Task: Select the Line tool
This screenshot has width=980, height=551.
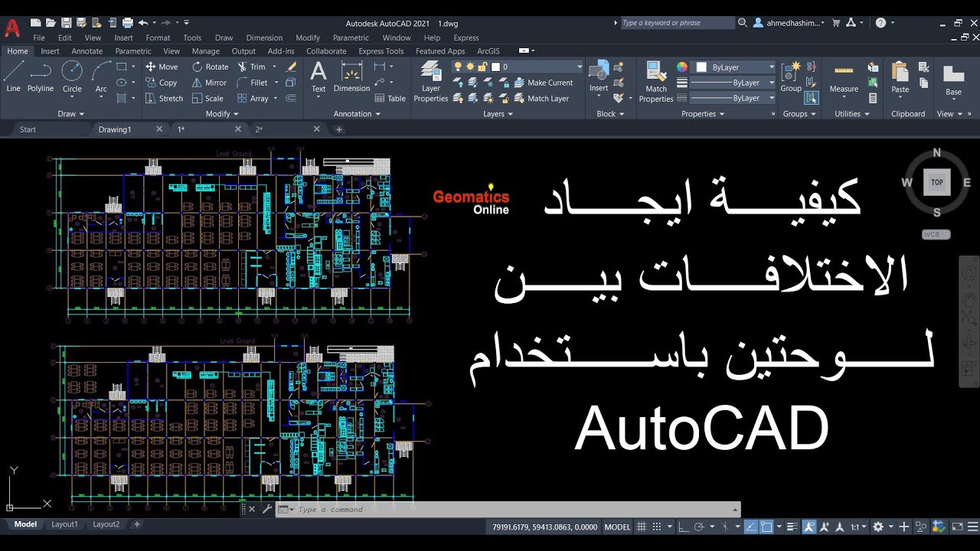Action: click(x=13, y=77)
